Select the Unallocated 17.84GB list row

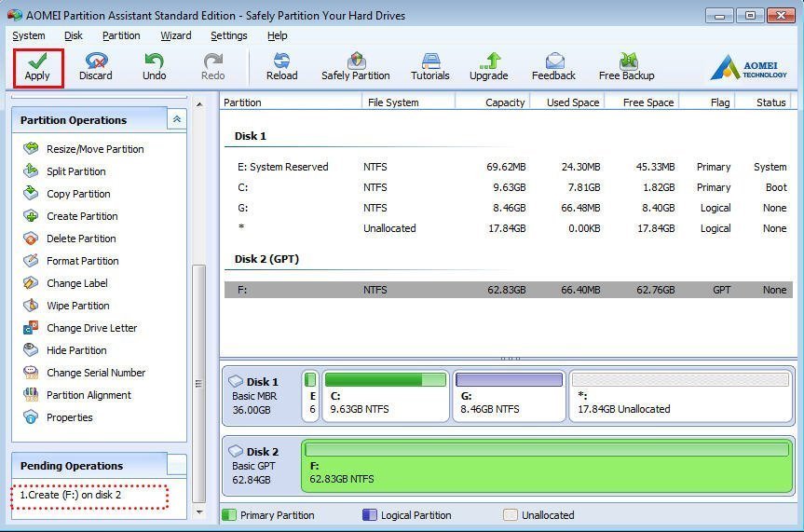(508, 228)
